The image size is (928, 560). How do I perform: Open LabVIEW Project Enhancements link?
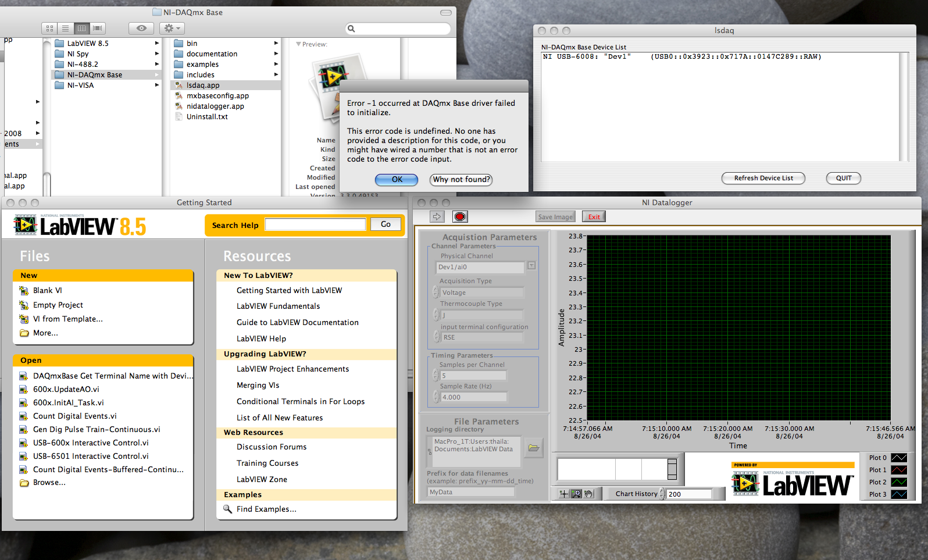pos(292,369)
